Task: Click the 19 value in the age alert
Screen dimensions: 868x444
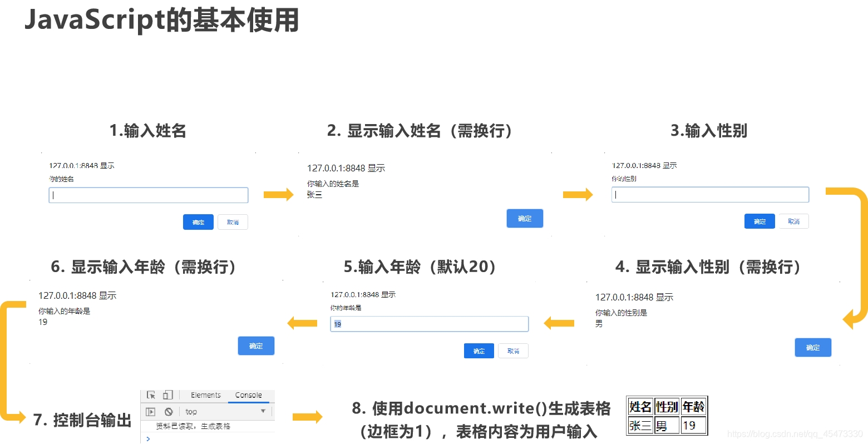Action: pyautogui.click(x=43, y=322)
